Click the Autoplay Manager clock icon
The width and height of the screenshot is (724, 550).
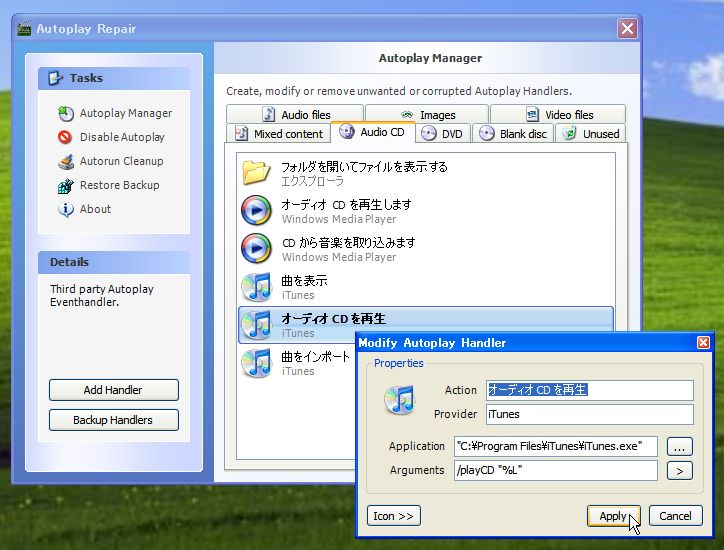tap(66, 113)
